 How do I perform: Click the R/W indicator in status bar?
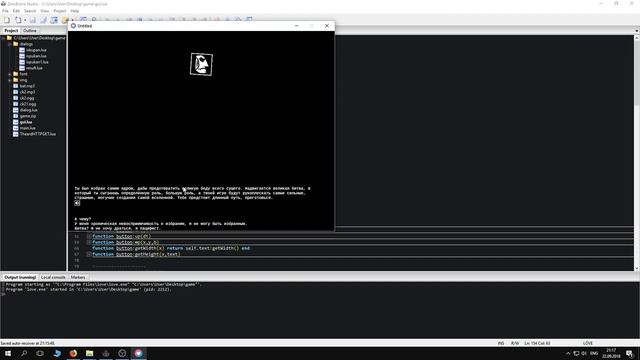[x=515, y=343]
